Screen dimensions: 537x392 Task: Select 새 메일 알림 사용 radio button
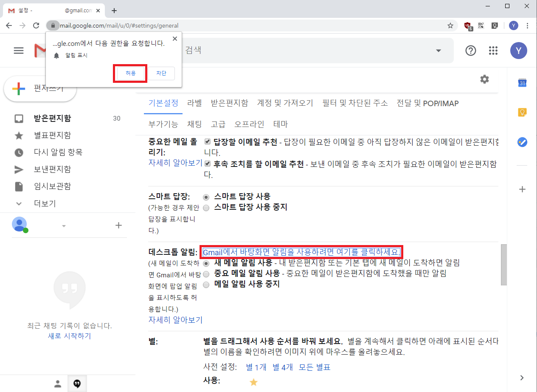[x=206, y=263]
